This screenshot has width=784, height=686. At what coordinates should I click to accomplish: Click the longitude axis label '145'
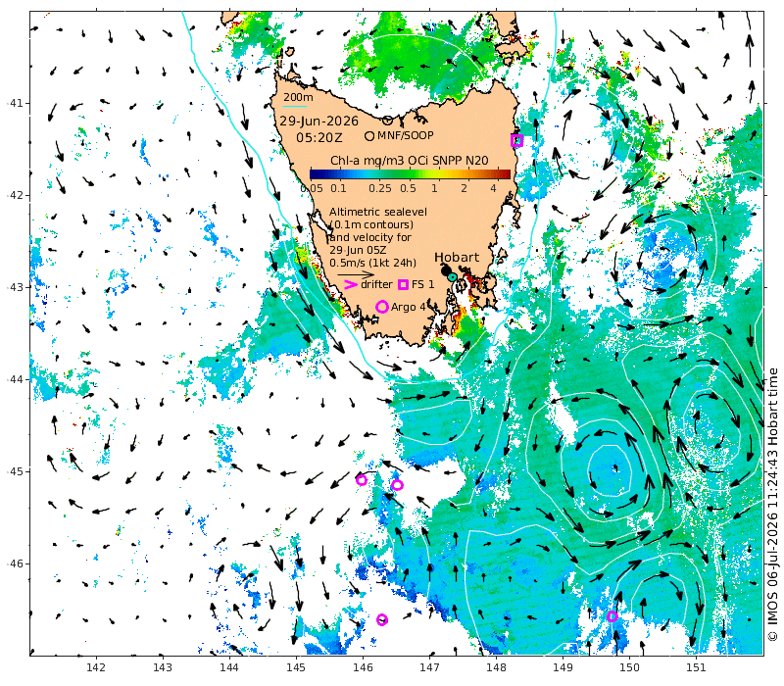(x=296, y=667)
